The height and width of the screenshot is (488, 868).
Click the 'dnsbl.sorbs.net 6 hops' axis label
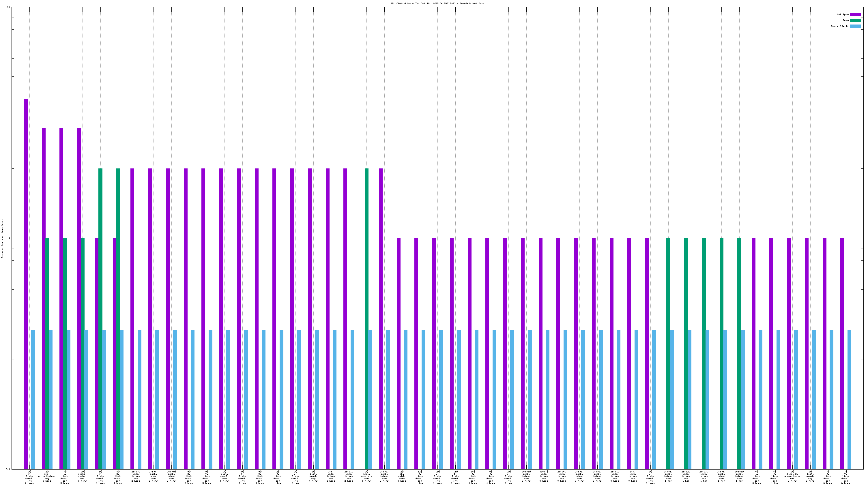pos(82,476)
